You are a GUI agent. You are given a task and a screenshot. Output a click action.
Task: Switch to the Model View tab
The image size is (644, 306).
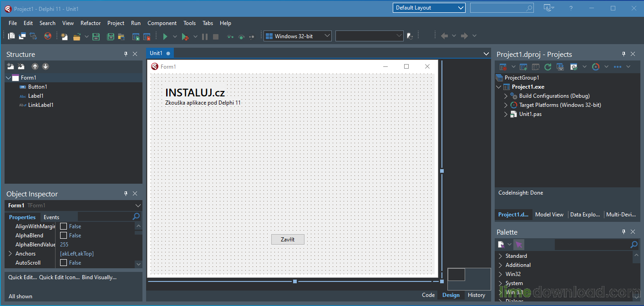(x=549, y=215)
